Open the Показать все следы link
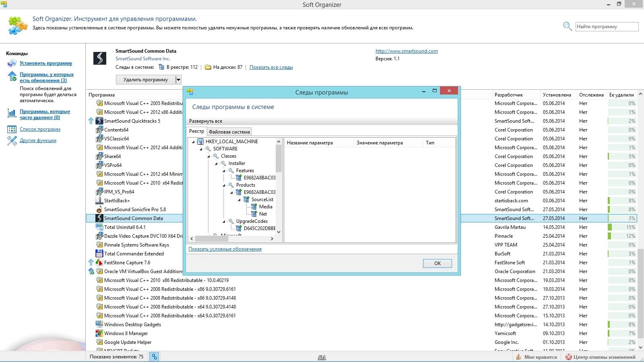Viewport: 644px width, 362px height. point(271,67)
